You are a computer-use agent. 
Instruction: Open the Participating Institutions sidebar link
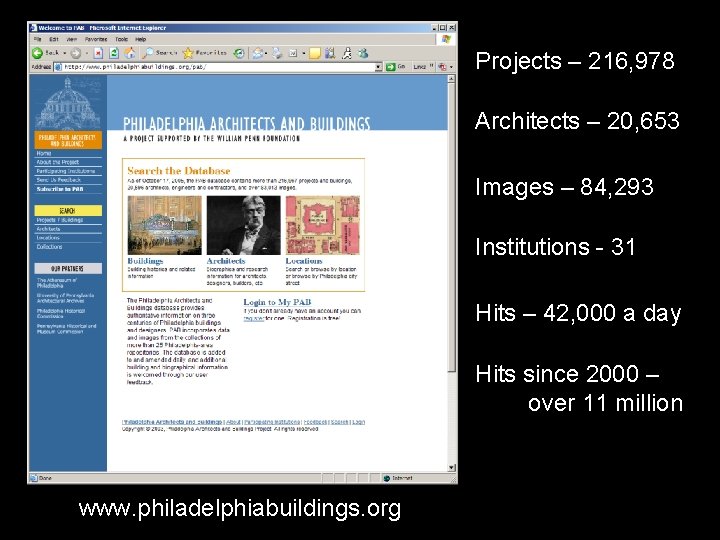coord(66,171)
